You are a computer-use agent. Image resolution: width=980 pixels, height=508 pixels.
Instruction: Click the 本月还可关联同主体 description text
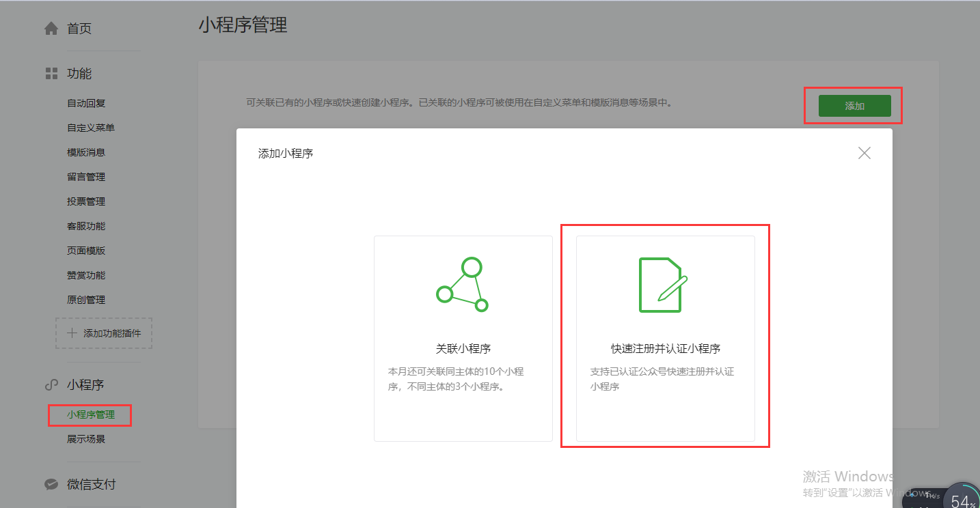[x=457, y=379]
